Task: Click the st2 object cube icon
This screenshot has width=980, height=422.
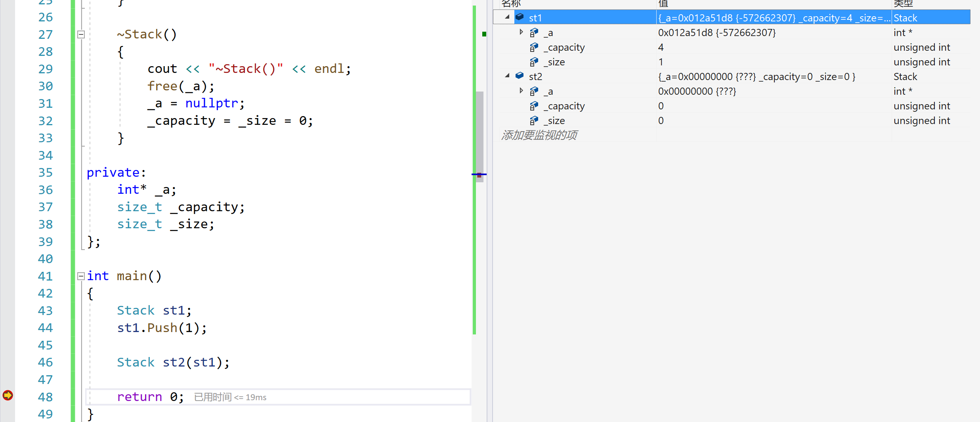Action: pyautogui.click(x=520, y=76)
